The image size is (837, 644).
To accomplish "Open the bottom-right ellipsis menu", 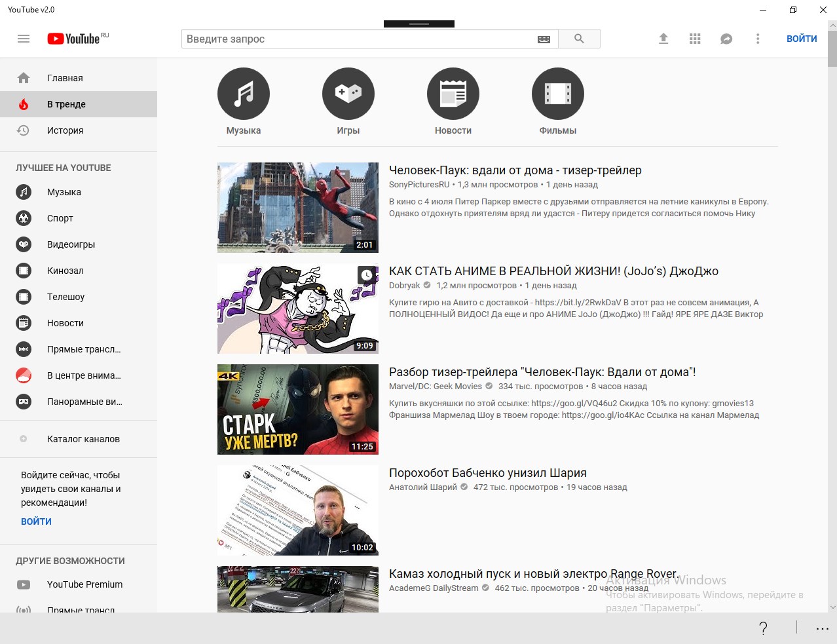I will [823, 628].
